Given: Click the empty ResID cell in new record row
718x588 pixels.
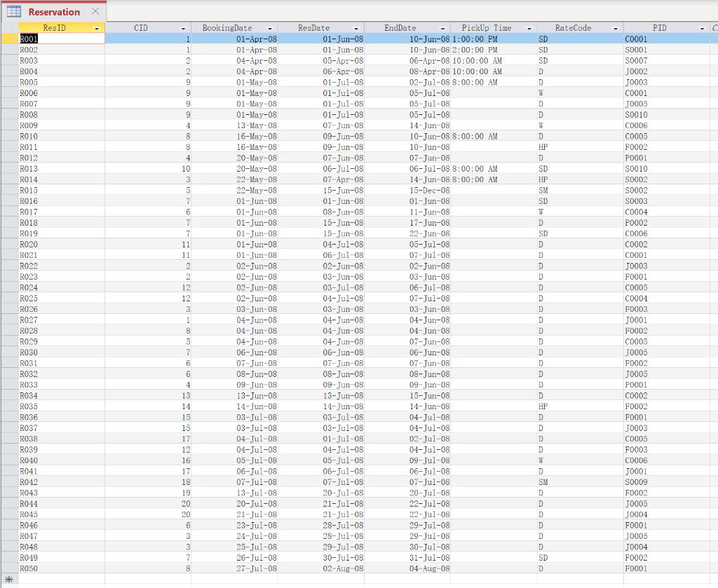Looking at the screenshot, I should pos(62,580).
